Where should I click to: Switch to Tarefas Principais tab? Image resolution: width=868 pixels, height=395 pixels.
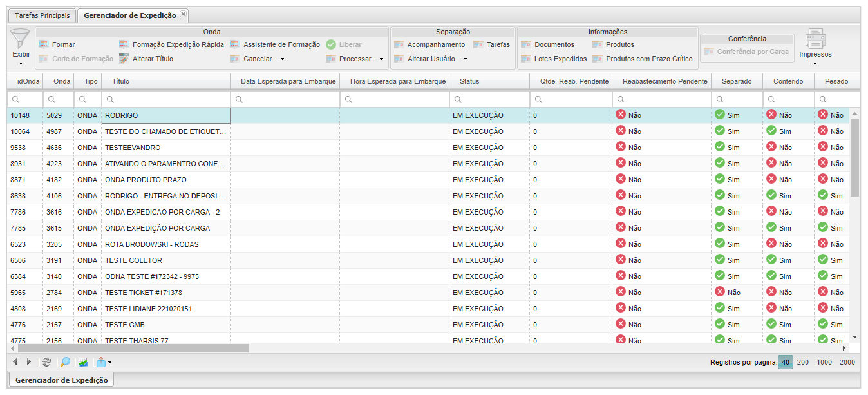(42, 15)
